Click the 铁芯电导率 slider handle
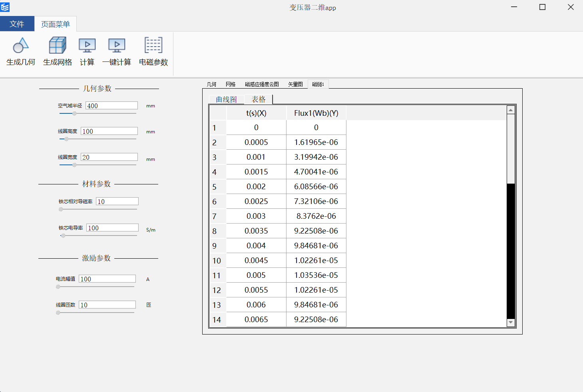This screenshot has height=392, width=583. [x=63, y=236]
